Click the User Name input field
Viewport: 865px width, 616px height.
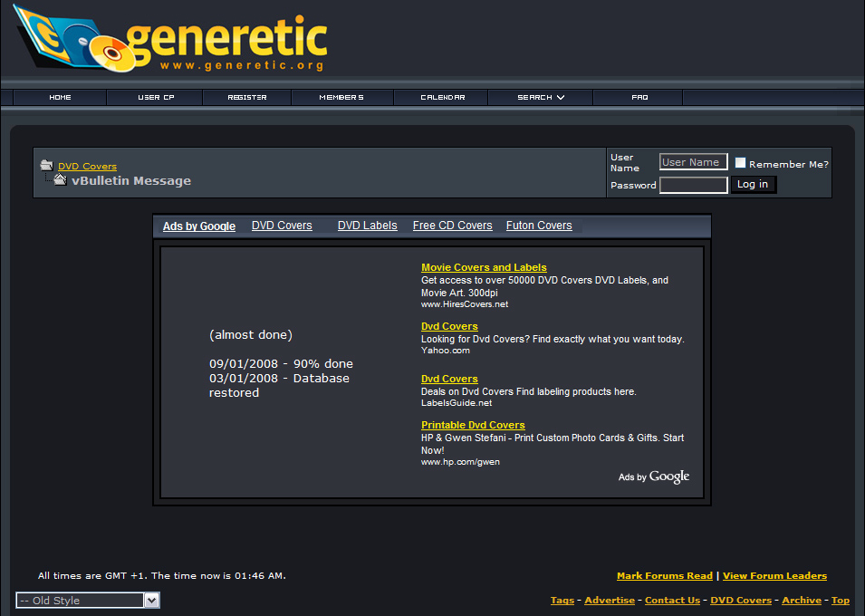click(x=693, y=162)
